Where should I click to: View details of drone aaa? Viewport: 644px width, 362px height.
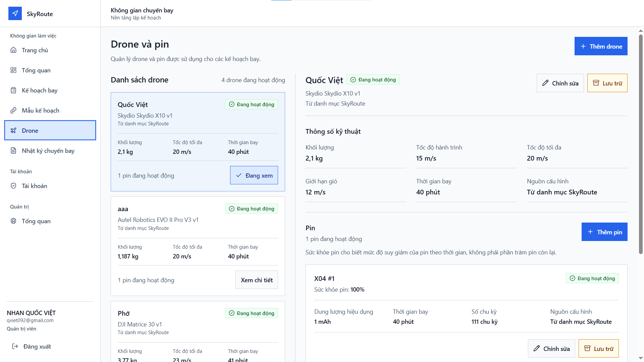pyautogui.click(x=257, y=280)
